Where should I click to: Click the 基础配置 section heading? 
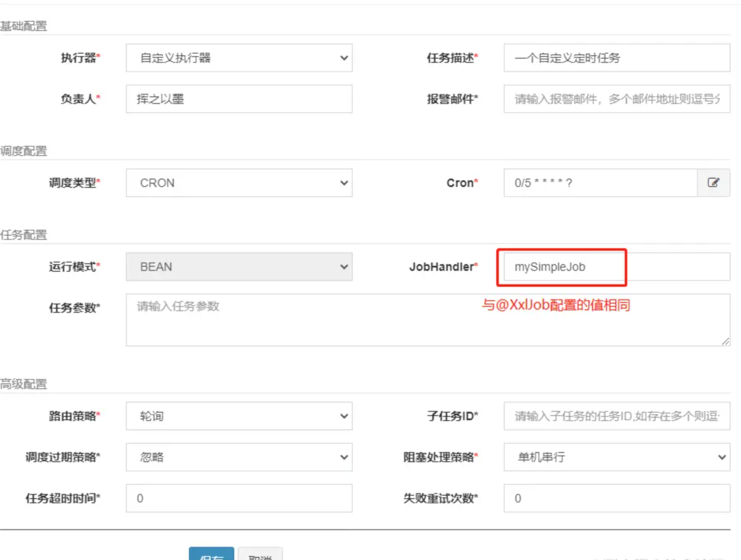click(24, 26)
